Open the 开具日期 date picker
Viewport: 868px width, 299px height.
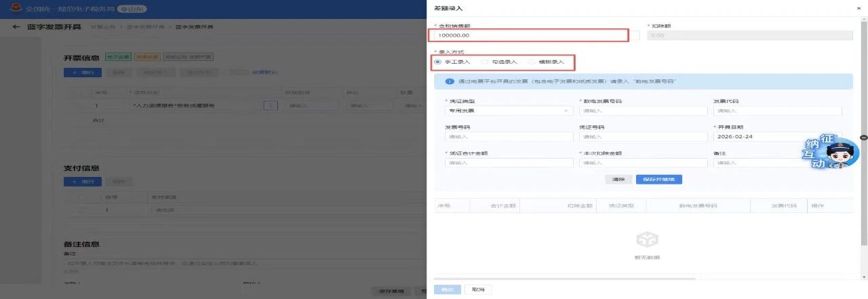[x=777, y=136]
